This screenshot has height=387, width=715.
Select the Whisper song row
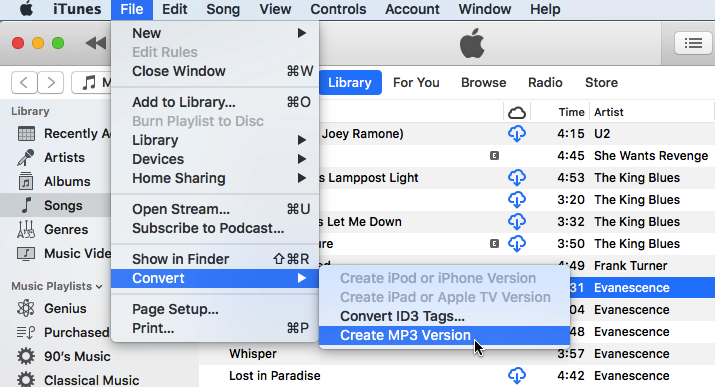(x=457, y=354)
